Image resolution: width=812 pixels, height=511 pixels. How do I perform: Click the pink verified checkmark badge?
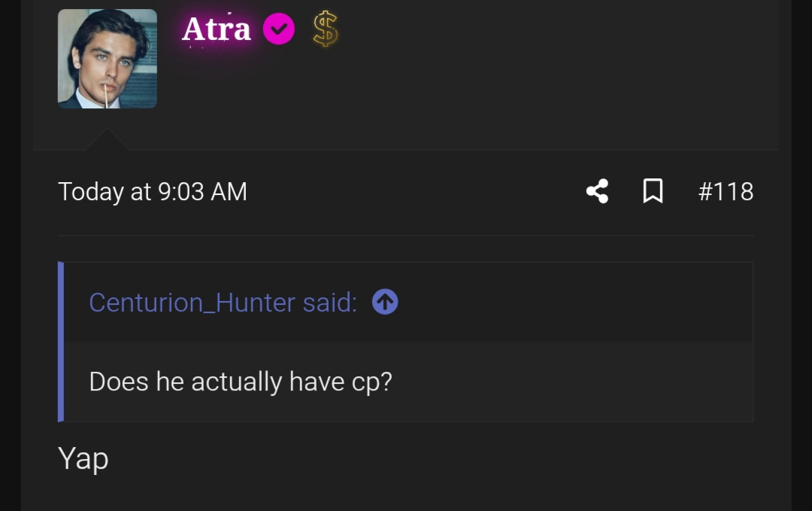point(279,29)
